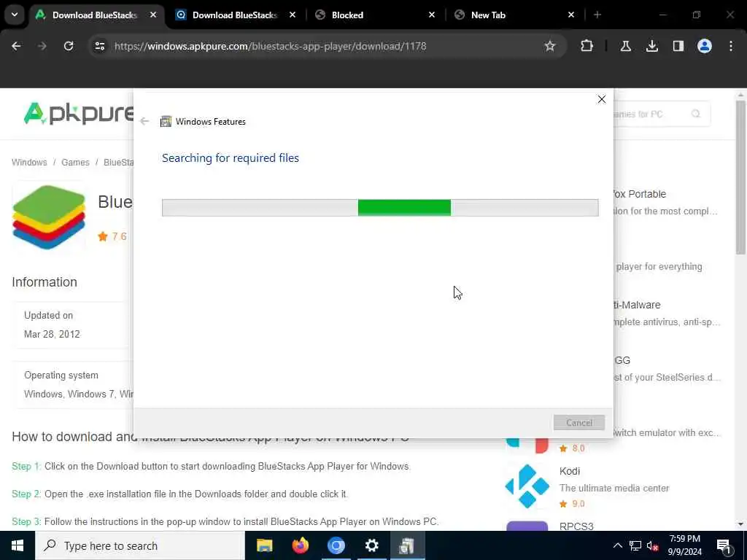Click the 7.6 star rating
This screenshot has width=747, height=560.
pos(112,237)
